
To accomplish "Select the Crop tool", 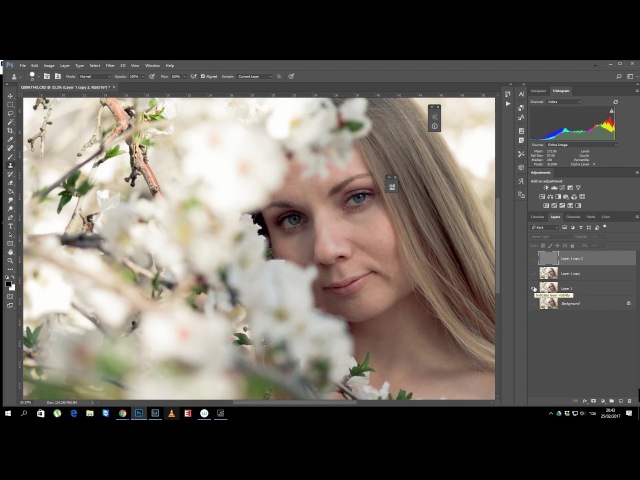I will click(x=11, y=130).
